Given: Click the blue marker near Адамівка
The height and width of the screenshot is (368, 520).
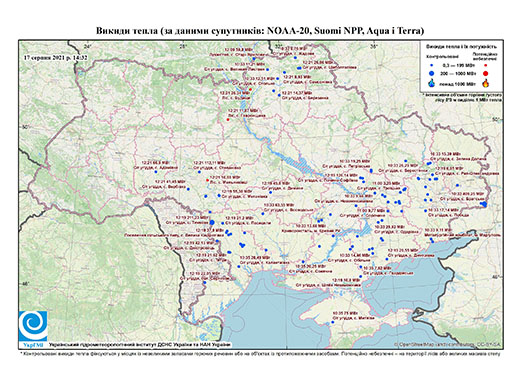Looking at the screenshot, I should tap(156, 172).
